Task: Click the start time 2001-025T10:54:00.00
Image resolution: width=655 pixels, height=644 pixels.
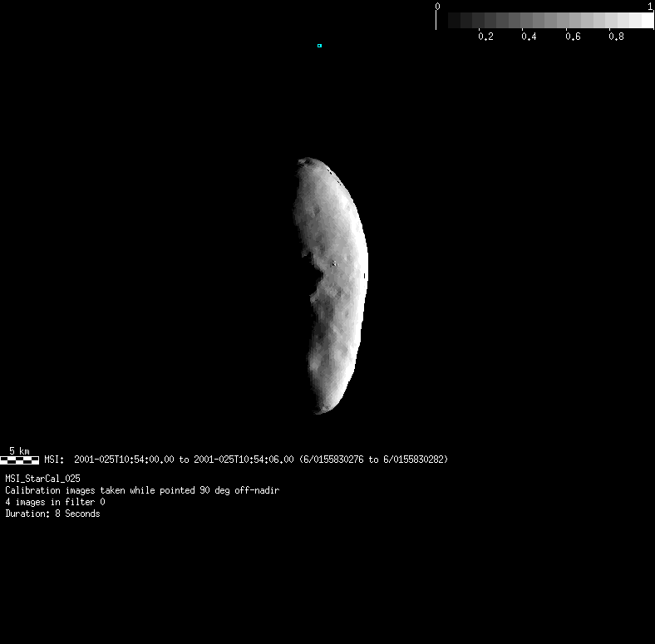Action: pyautogui.click(x=125, y=460)
